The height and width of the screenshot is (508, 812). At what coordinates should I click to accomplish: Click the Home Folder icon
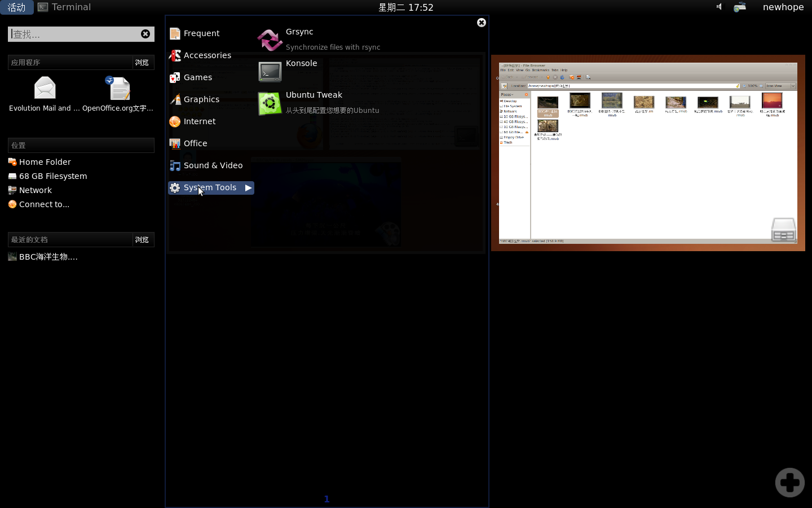point(12,162)
